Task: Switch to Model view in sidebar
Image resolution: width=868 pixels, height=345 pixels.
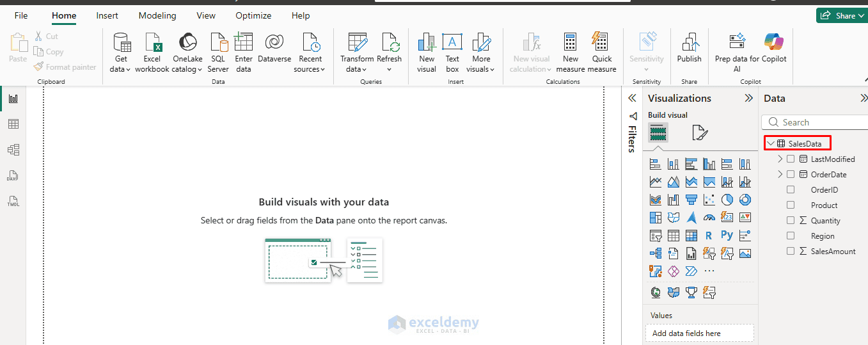Action: (13, 149)
